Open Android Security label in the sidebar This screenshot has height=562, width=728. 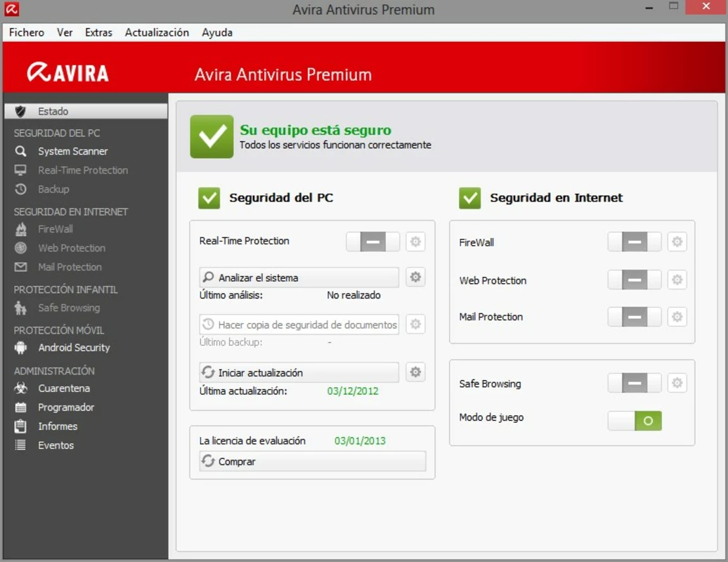(74, 348)
